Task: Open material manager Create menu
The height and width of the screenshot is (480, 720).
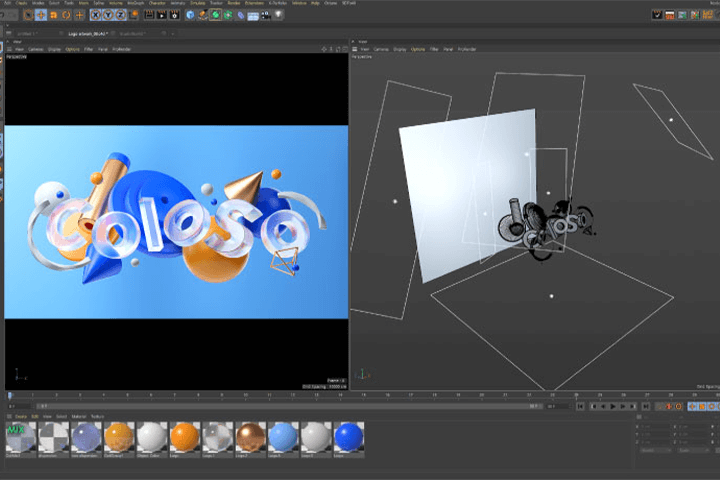Action: (x=21, y=417)
